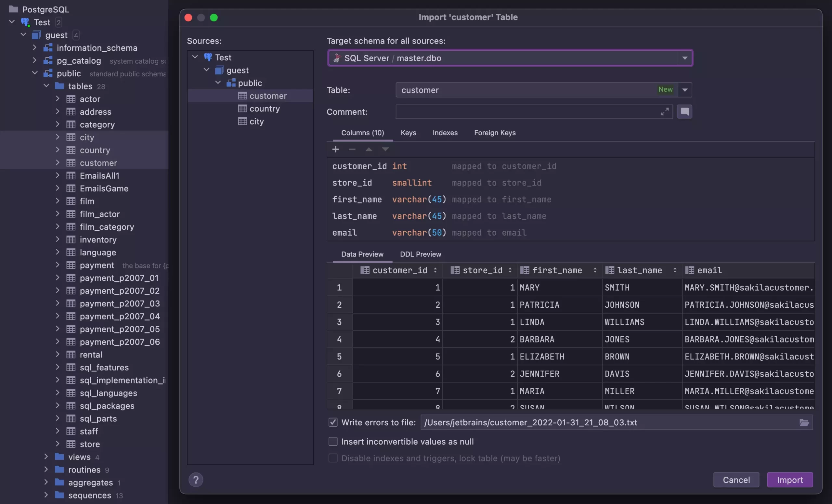Enable Insert inconvertible values as null
Screen dimensions: 832x504
[332, 441]
